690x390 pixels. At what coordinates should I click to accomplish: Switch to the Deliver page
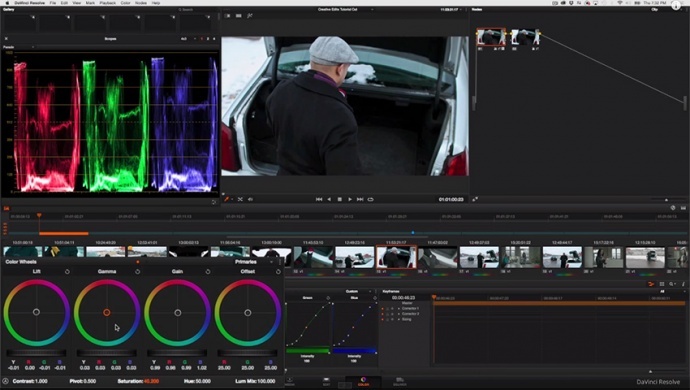pyautogui.click(x=400, y=382)
